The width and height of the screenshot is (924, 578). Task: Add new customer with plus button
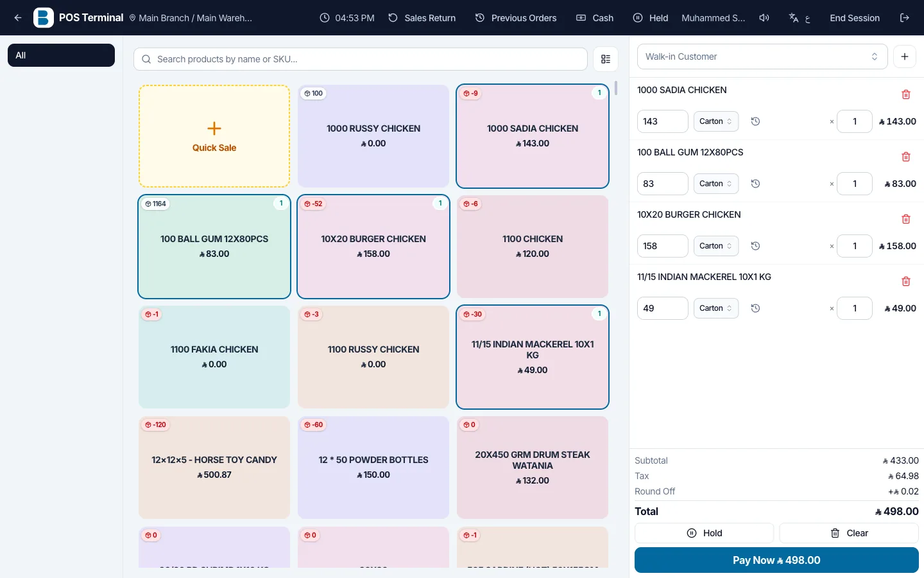[x=905, y=57]
